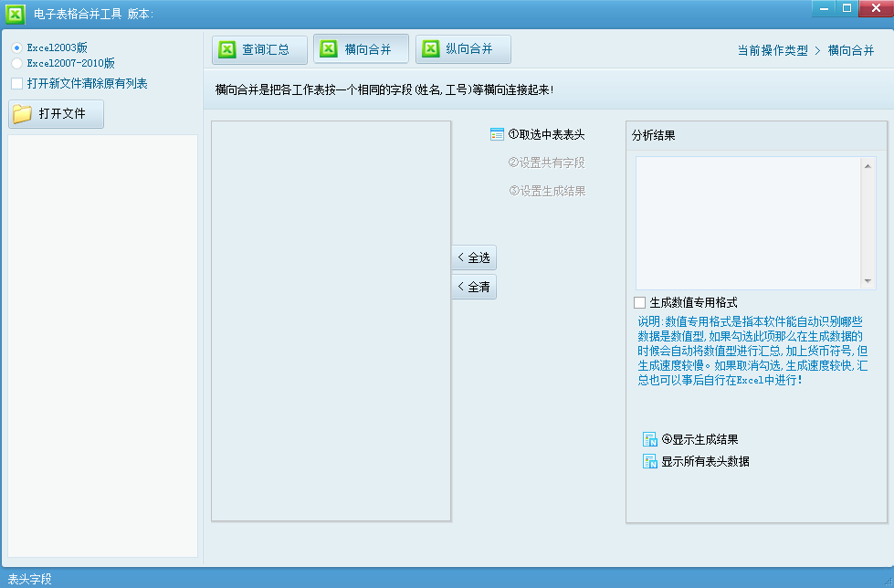Click the green Excel icon on 横向合并
894x588 pixels.
(x=329, y=49)
